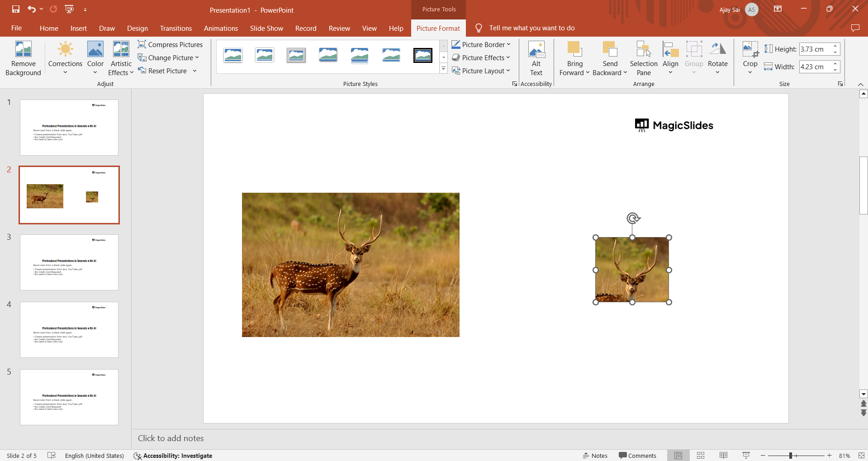Apply the black double frame picture style
The width and height of the screenshot is (868, 461).
pyautogui.click(x=422, y=56)
